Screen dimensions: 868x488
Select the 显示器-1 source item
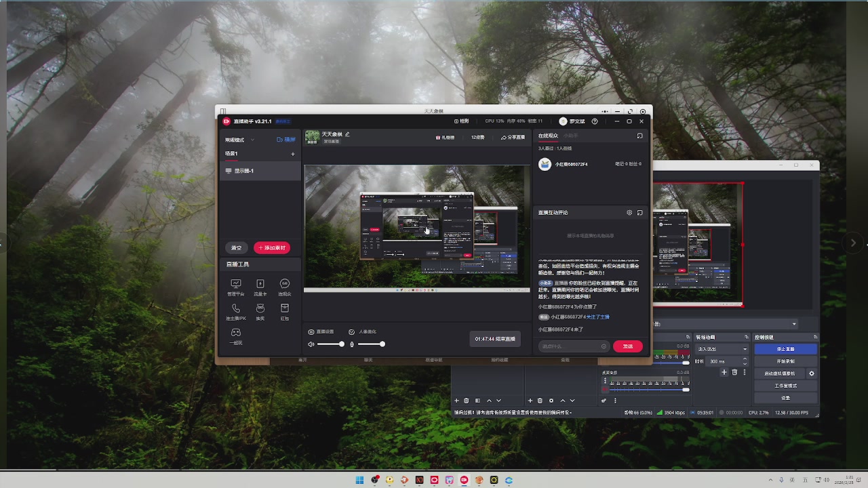point(260,171)
